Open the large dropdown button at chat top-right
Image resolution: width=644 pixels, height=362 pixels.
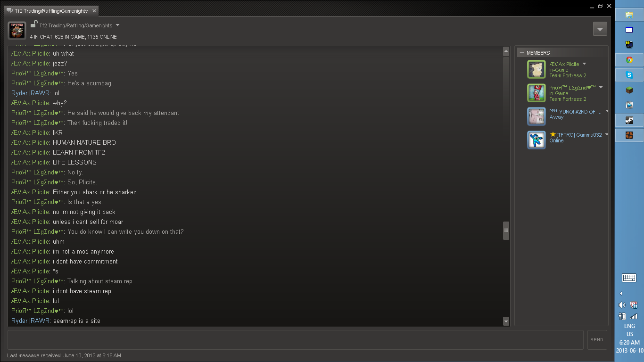[x=600, y=29]
